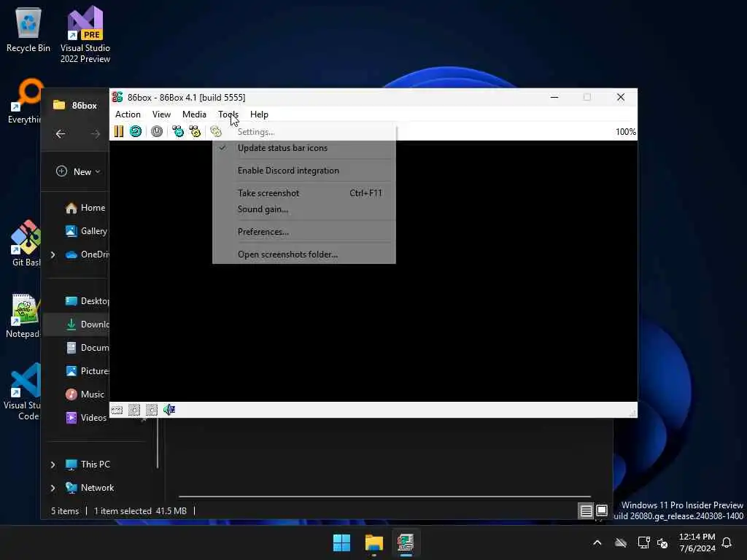The image size is (747, 560).
Task: Click the floppy drive icon beside the cassette icon
Action: coord(134,410)
